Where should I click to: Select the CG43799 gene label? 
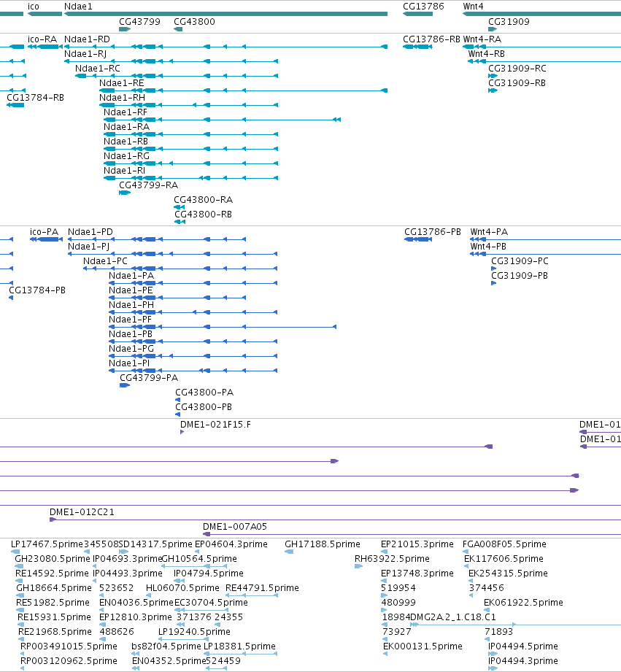(x=139, y=22)
